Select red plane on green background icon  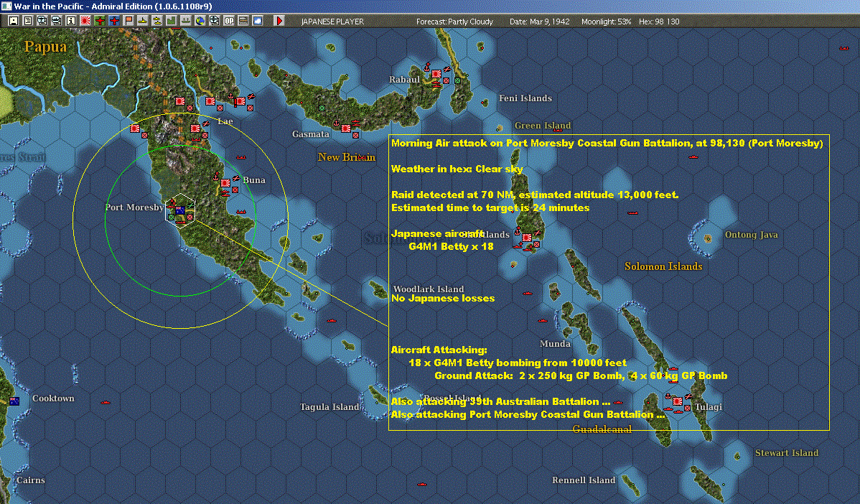[99, 21]
